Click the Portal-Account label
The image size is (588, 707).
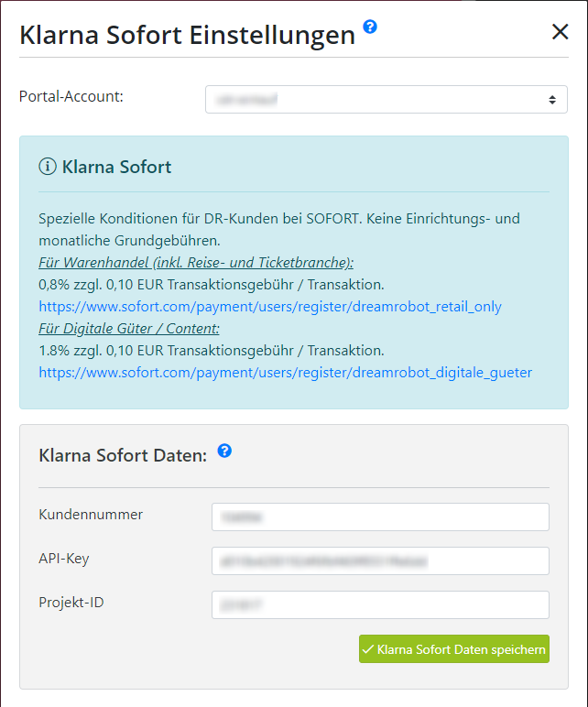[x=71, y=96]
